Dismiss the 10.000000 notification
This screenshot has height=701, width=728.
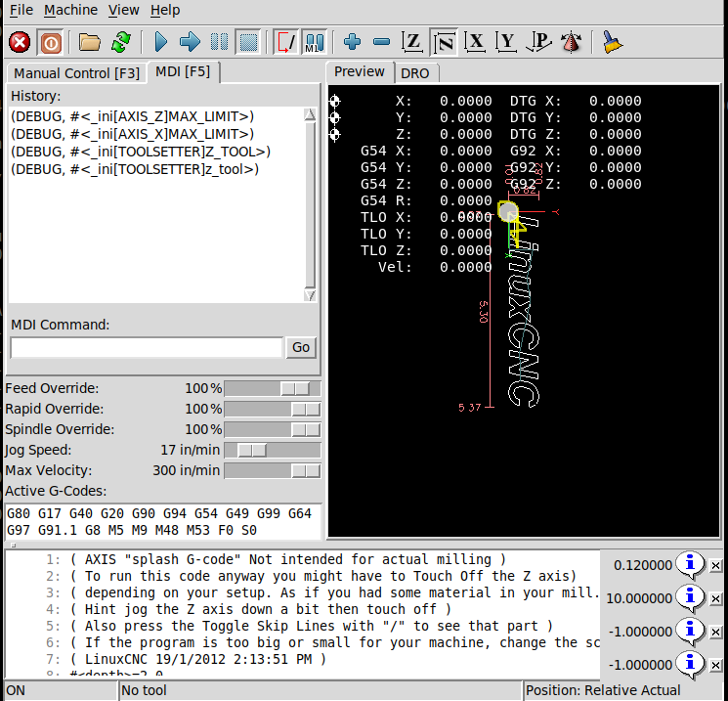(715, 598)
